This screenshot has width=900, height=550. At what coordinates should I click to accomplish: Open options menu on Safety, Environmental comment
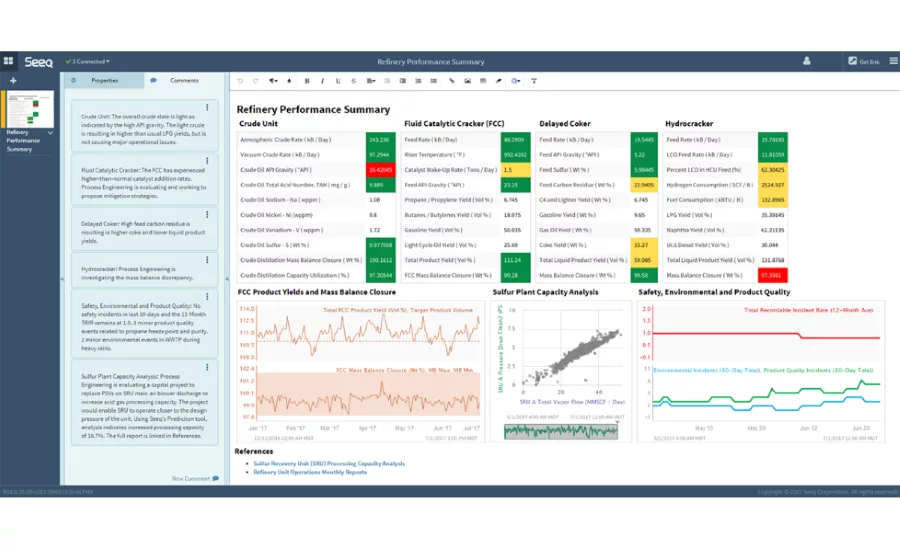207,297
